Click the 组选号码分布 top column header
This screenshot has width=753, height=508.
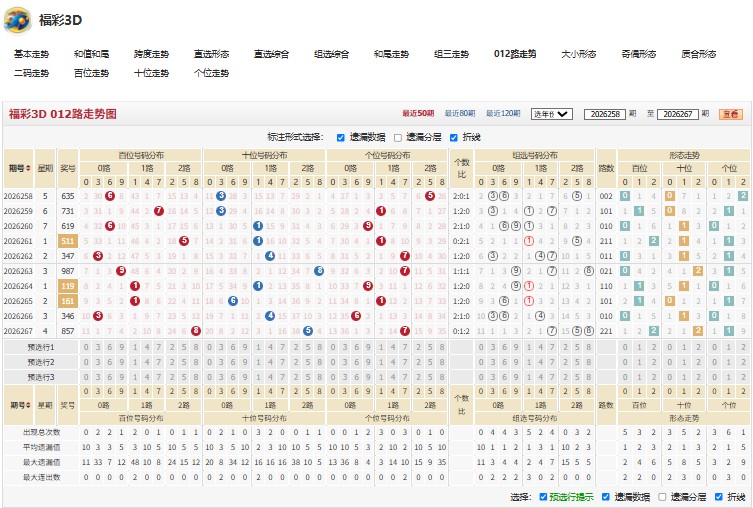click(534, 155)
